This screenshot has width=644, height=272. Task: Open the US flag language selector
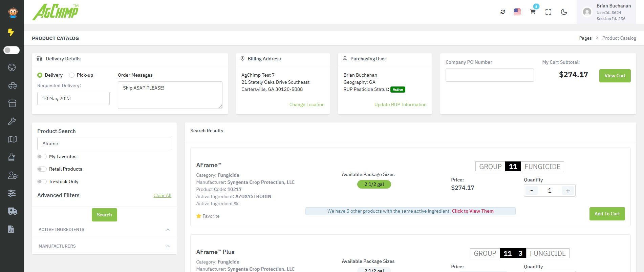point(517,12)
